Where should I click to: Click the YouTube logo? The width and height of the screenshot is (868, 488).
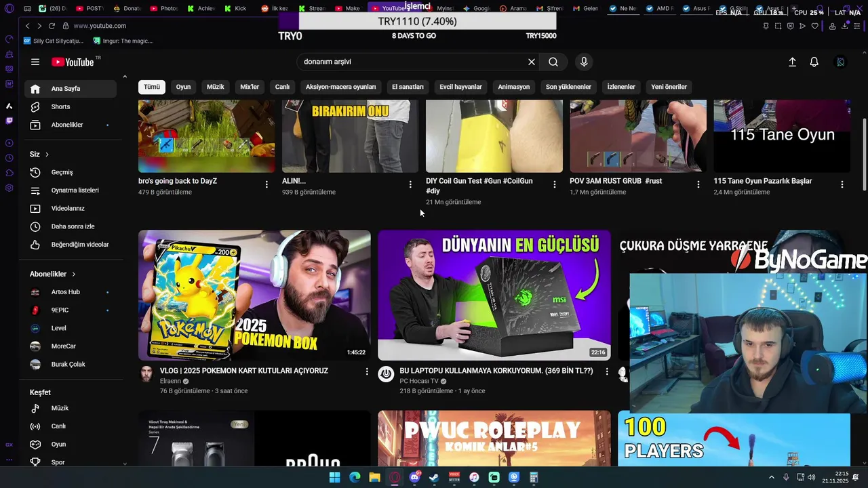pos(73,62)
